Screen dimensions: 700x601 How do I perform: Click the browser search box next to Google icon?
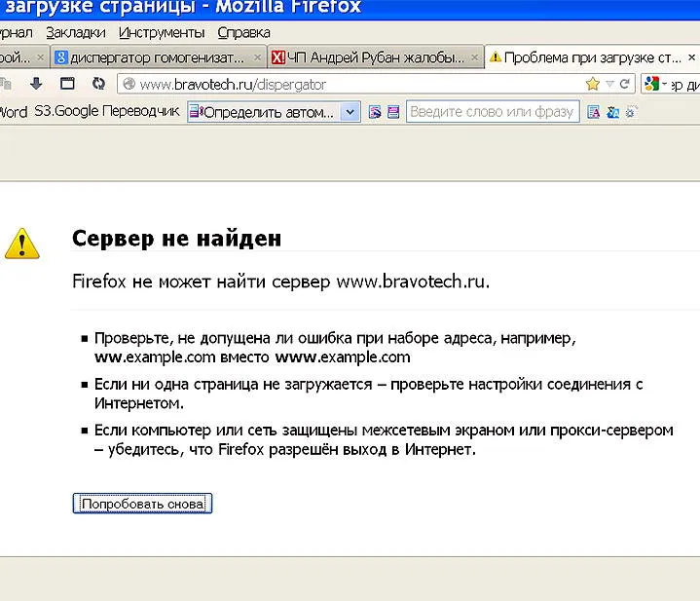click(683, 84)
